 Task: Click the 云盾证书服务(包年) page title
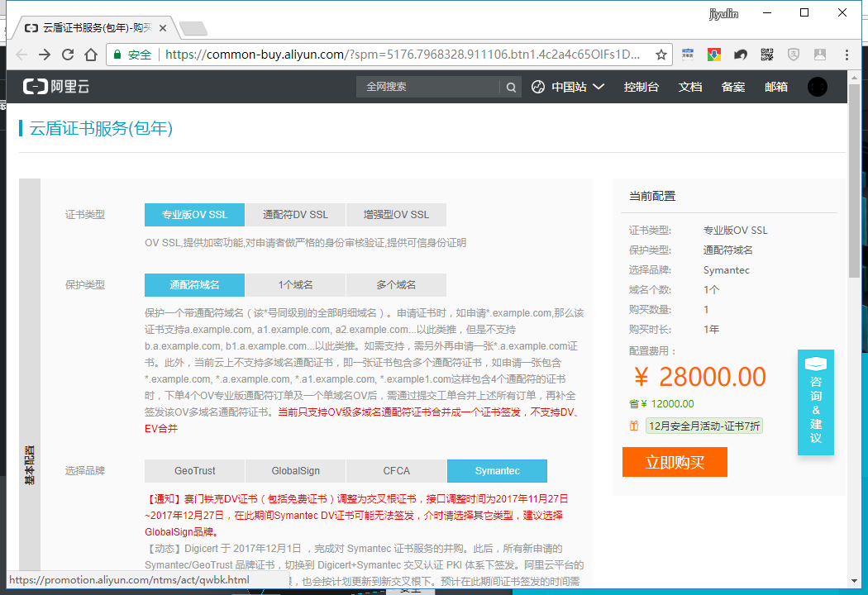[x=101, y=128]
